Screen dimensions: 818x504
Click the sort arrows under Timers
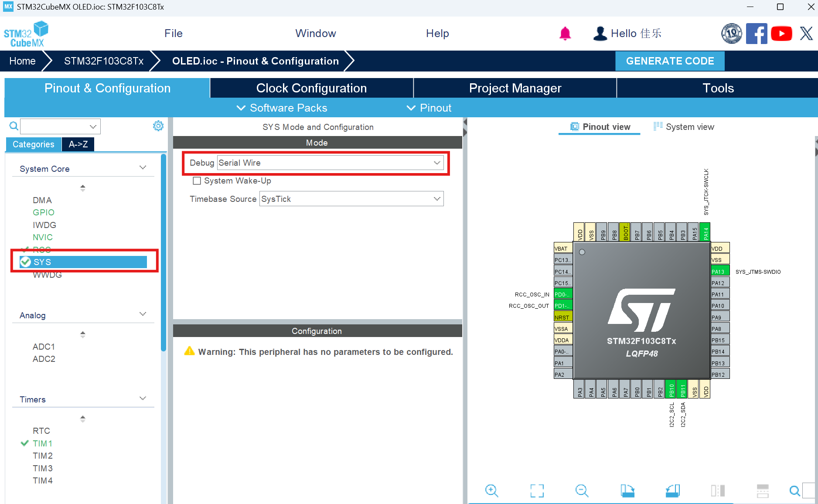83,419
